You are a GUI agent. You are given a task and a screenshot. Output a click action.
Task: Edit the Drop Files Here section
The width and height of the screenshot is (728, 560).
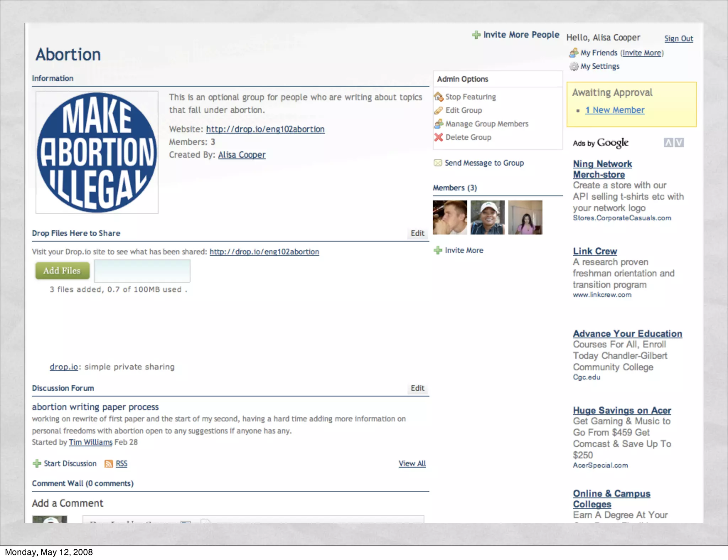coord(417,233)
